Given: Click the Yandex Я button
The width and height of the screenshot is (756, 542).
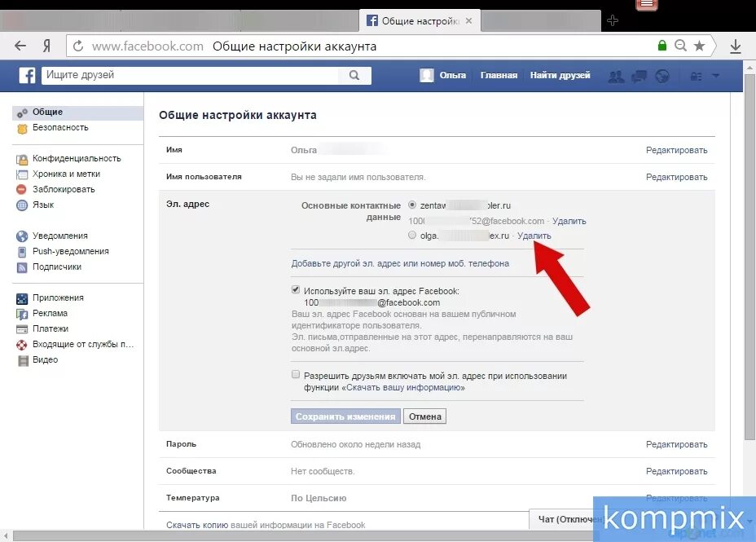Looking at the screenshot, I should coord(46,46).
